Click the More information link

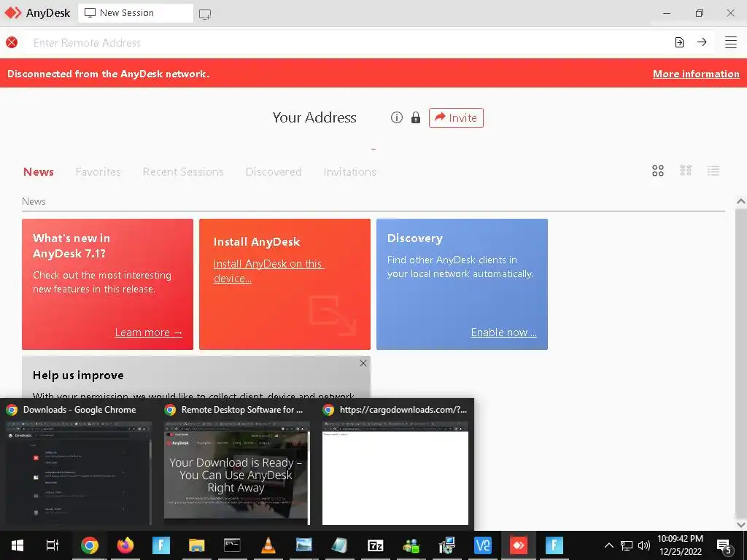pyautogui.click(x=696, y=74)
